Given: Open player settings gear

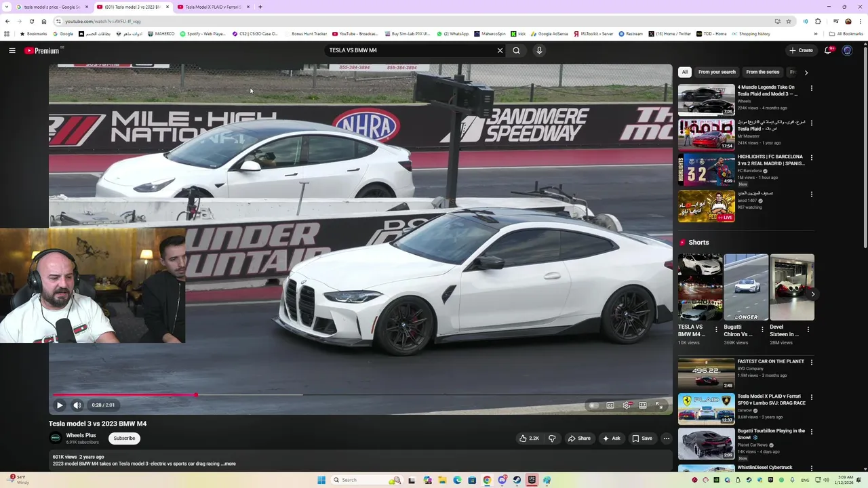Looking at the screenshot, I should click(627, 405).
